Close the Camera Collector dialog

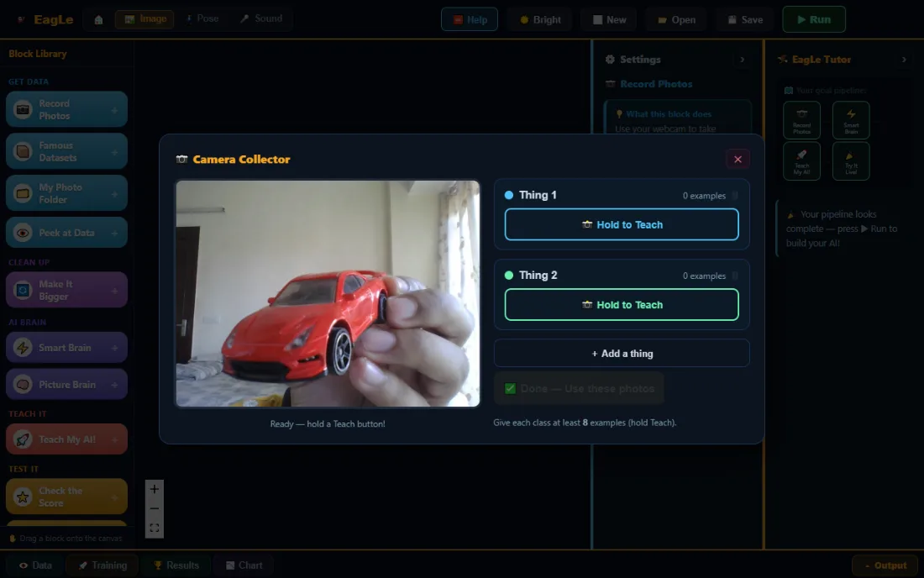click(x=738, y=159)
